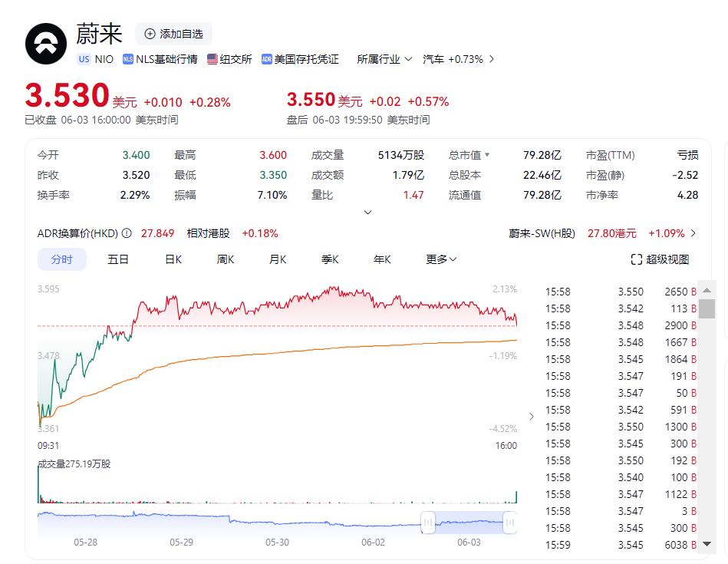Switch to the 年K chart tab
Viewport: 728px width, 564px height.
[382, 259]
